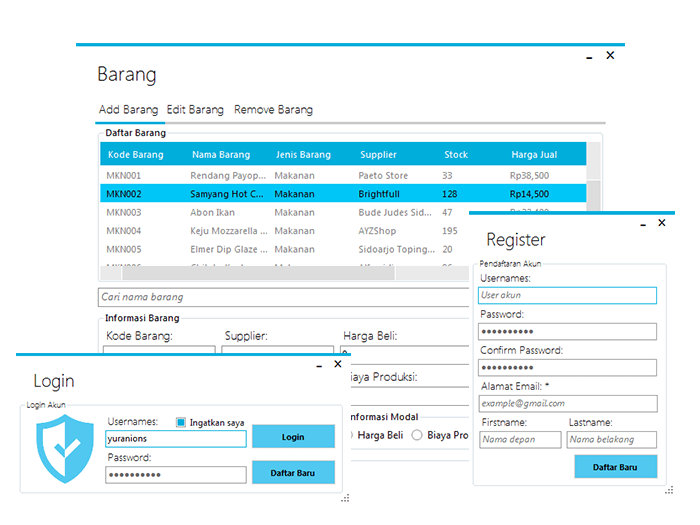Viewport: 700px width, 525px height.
Task: Switch to the Edit Barang tab
Action: [x=195, y=110]
